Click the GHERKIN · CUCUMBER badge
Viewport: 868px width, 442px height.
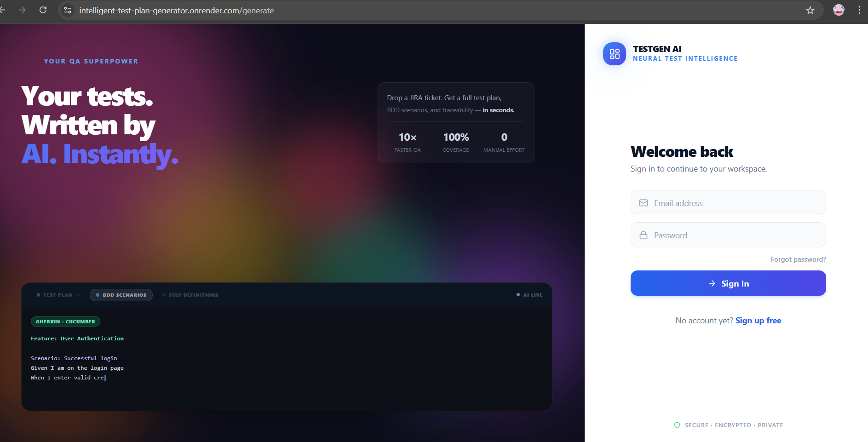pos(65,321)
